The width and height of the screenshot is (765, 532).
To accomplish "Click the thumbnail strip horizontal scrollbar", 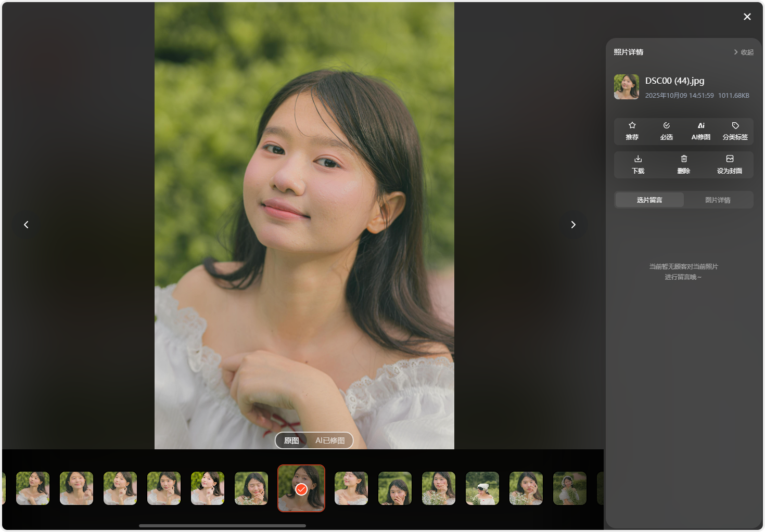I will 222,526.
